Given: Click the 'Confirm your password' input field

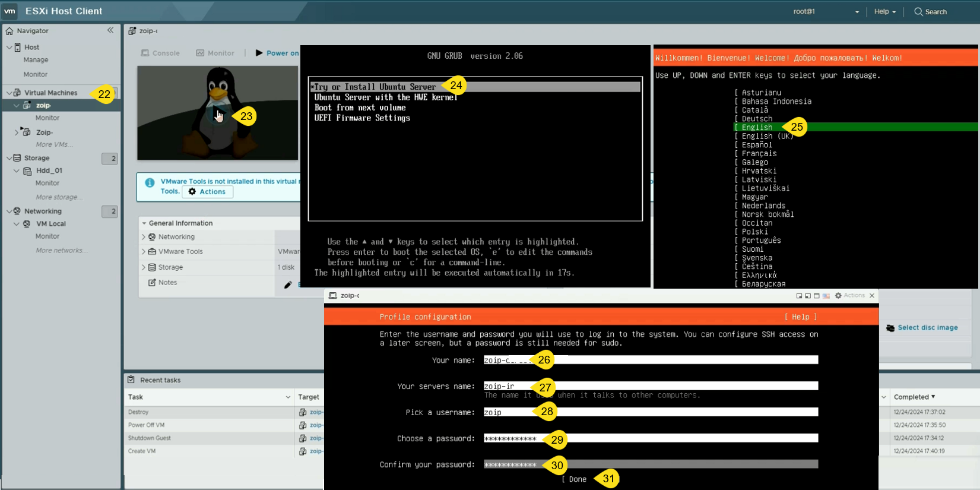Looking at the screenshot, I should (651, 464).
